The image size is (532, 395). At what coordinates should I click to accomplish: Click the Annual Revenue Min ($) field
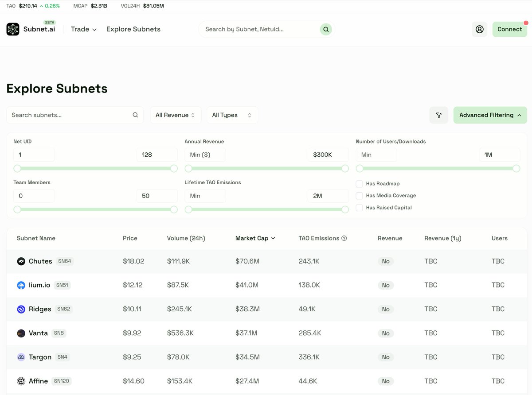(x=205, y=155)
